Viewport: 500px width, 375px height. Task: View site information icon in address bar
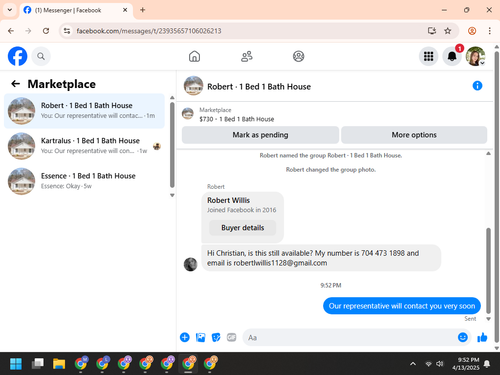tap(67, 31)
